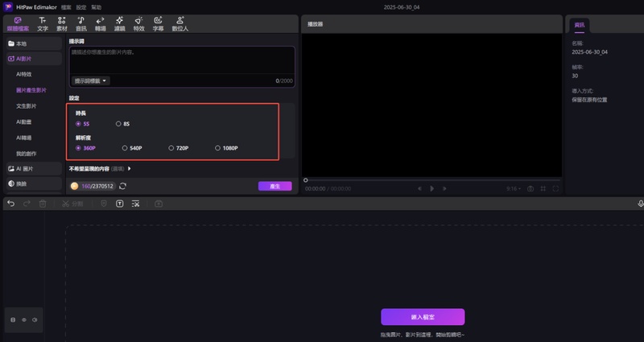Click the 匯入檔案 import button
644x342 pixels.
click(x=423, y=316)
